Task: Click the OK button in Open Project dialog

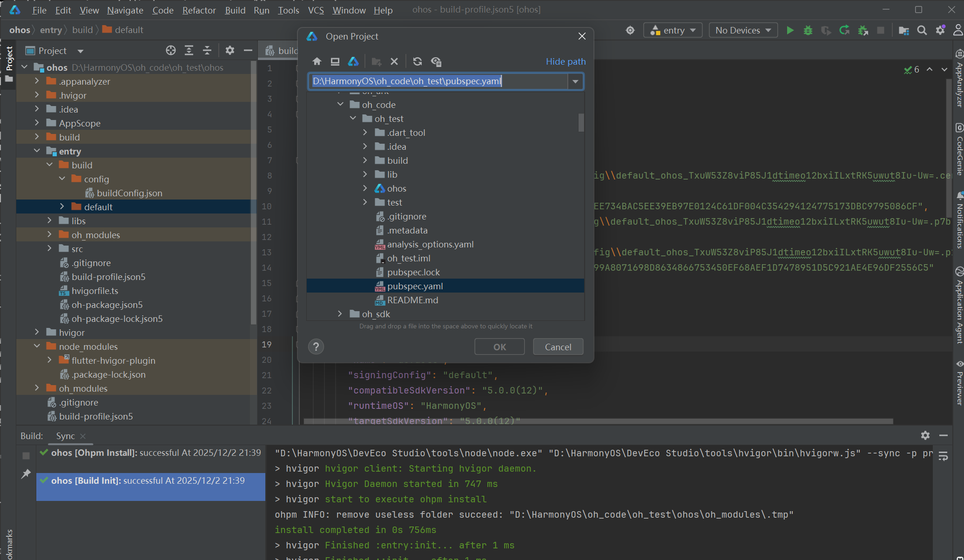Action: [499, 347]
